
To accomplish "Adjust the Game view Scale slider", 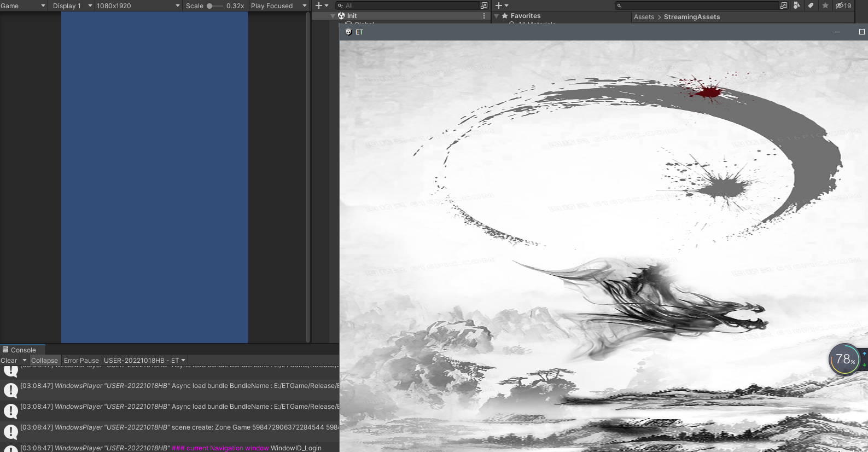I will pos(214,6).
